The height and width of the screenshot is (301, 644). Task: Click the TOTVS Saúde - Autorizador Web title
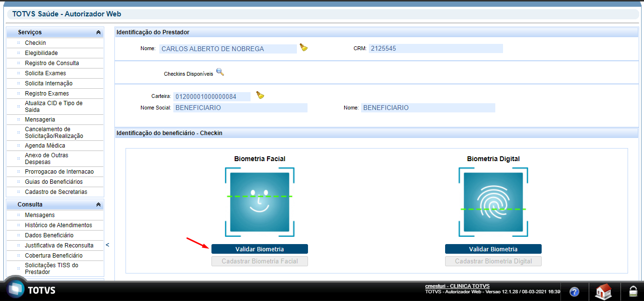(x=67, y=14)
